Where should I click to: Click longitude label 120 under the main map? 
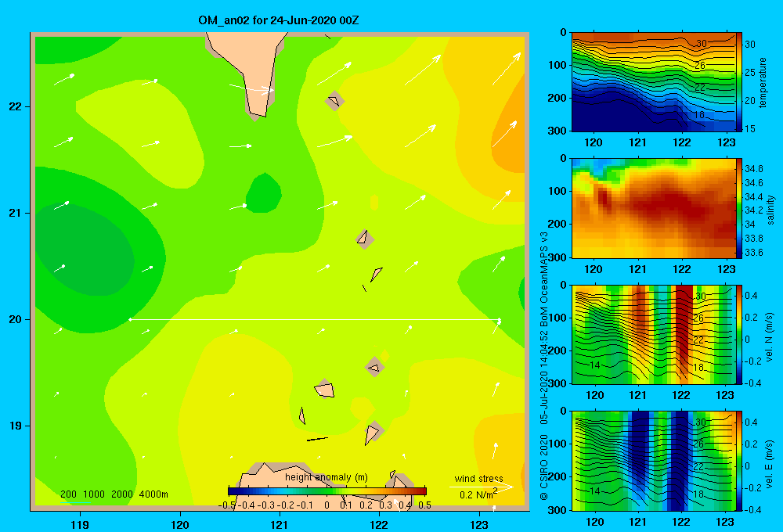(x=180, y=524)
